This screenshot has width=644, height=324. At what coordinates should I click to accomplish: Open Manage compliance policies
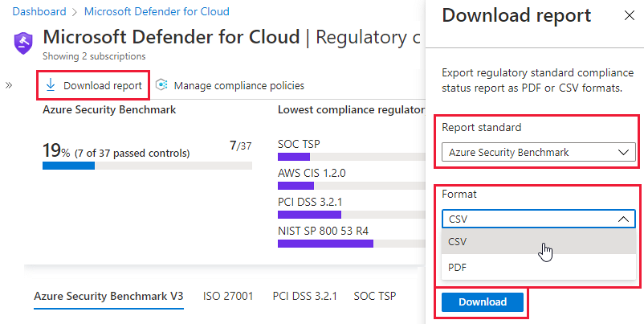click(x=238, y=85)
